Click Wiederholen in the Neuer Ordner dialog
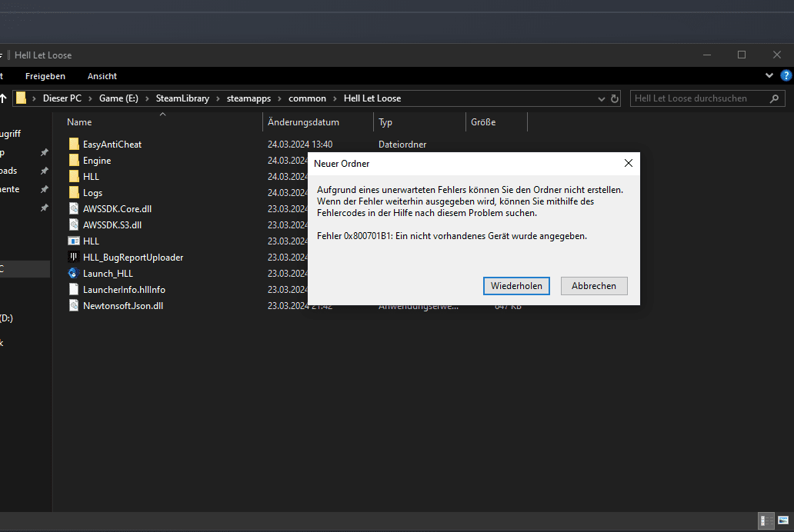794x532 pixels. tap(516, 286)
